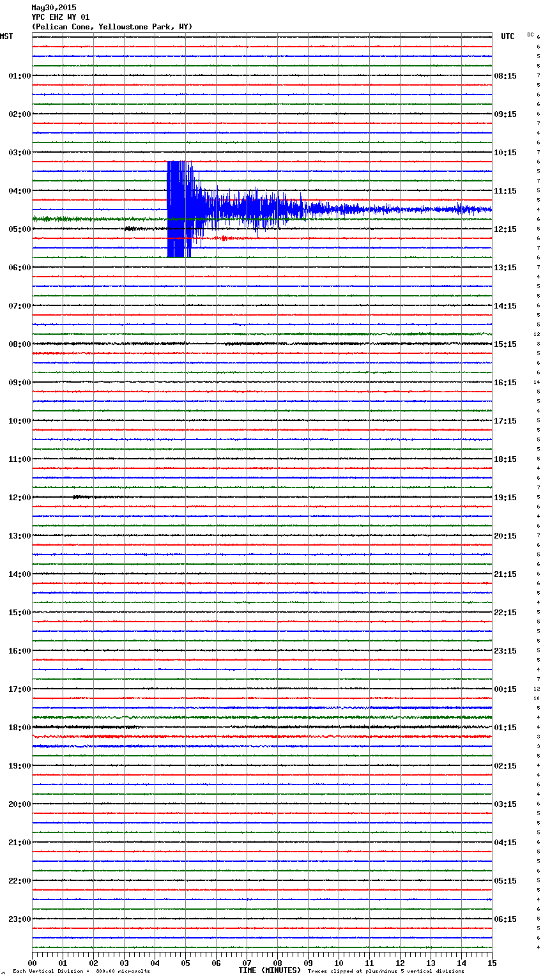Viewport: 543px width, 980px height.
Task: Click the 06:15 UTC time label
Action: click(x=505, y=919)
